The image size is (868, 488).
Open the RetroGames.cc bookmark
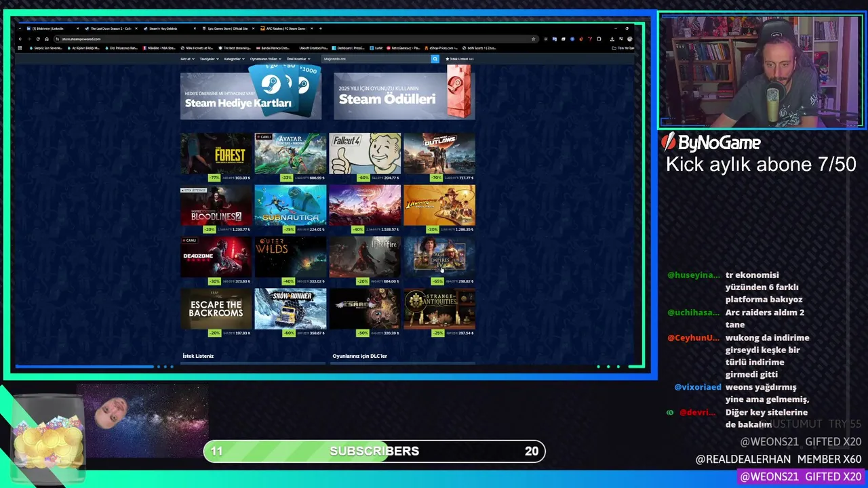click(403, 48)
